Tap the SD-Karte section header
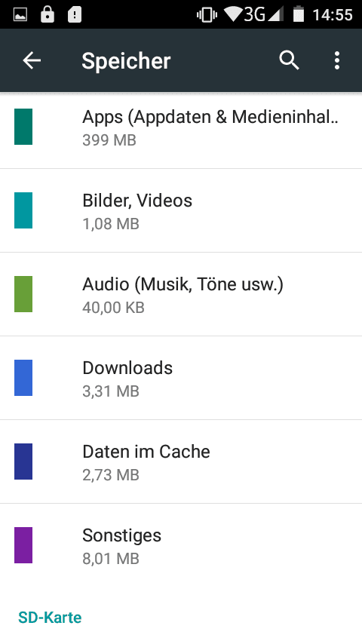362x644 pixels. pyautogui.click(x=50, y=618)
